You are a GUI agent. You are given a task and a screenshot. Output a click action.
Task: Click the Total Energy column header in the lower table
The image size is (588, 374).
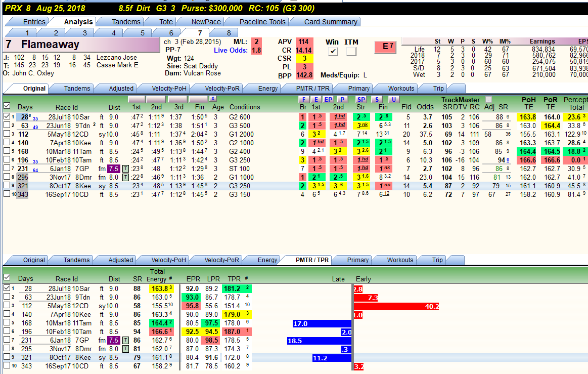pyautogui.click(x=157, y=275)
